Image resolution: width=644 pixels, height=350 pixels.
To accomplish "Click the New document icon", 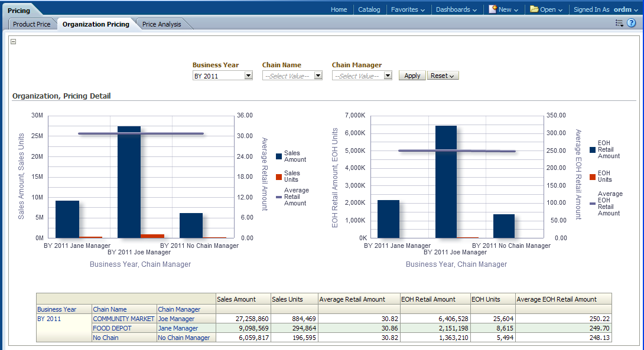I will pos(492,9).
